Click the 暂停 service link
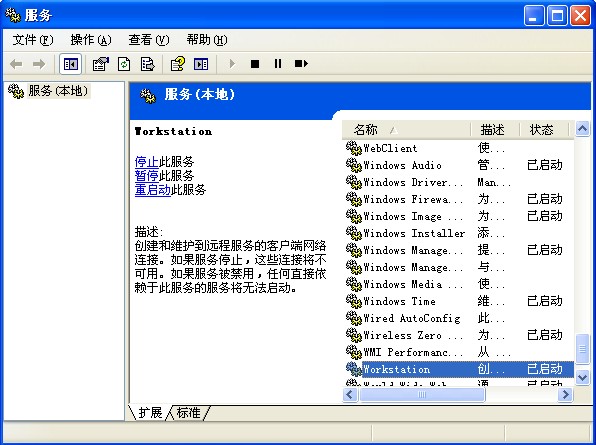Viewport: 596px width, 445px height. (x=146, y=176)
